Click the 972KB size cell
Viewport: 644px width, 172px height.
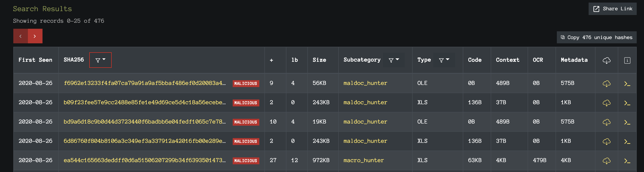click(x=321, y=160)
